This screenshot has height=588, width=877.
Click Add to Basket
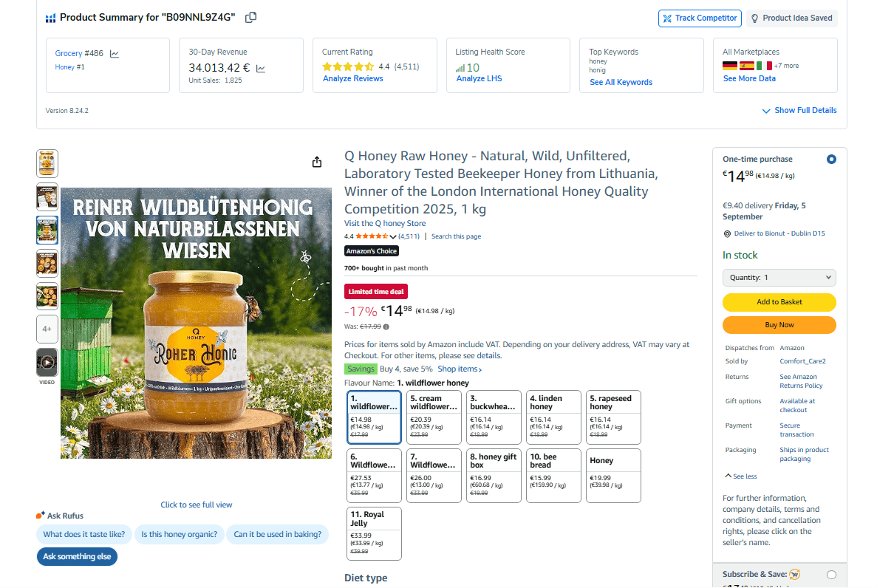coord(779,302)
